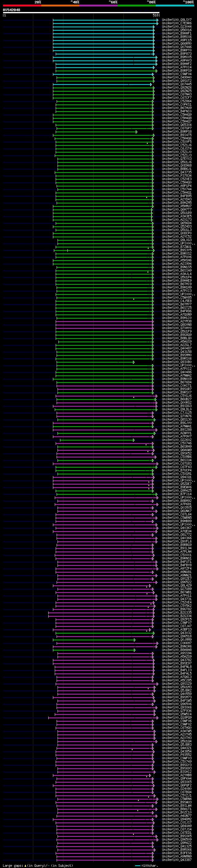Click the UniRef100_Q00RG2 label
Screen dimensions: 197x868
177,403
